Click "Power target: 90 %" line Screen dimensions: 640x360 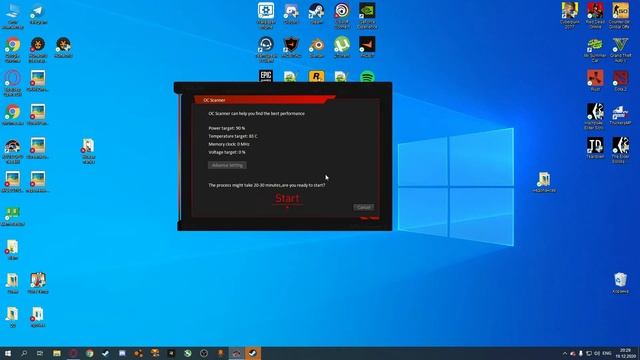point(227,128)
